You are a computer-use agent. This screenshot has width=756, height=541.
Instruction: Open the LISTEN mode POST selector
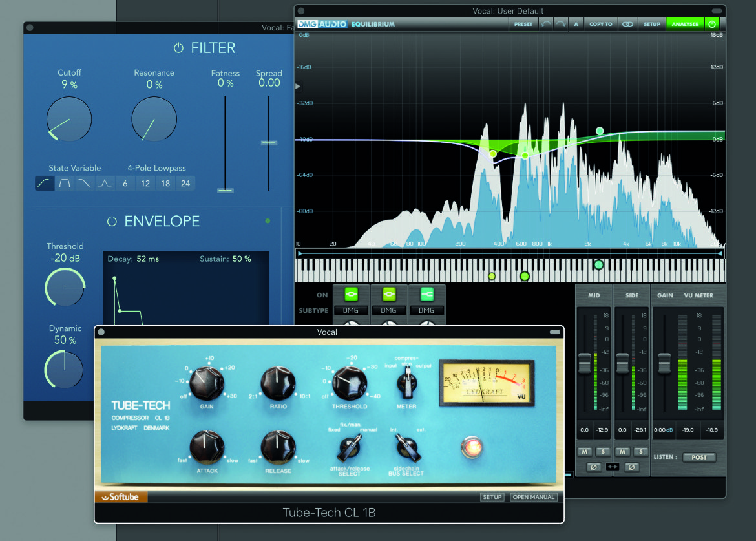coord(699,457)
